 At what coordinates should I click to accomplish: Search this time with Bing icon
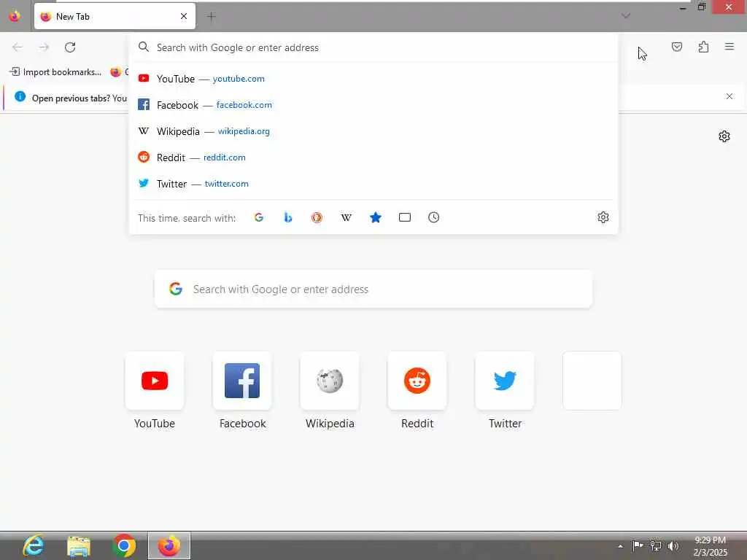[x=287, y=217]
